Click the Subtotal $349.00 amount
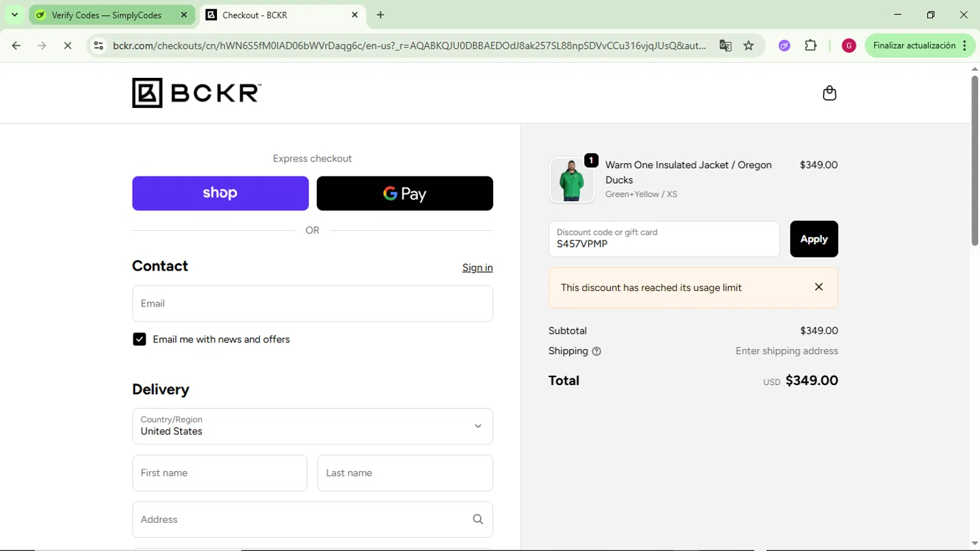980x551 pixels. (x=819, y=331)
